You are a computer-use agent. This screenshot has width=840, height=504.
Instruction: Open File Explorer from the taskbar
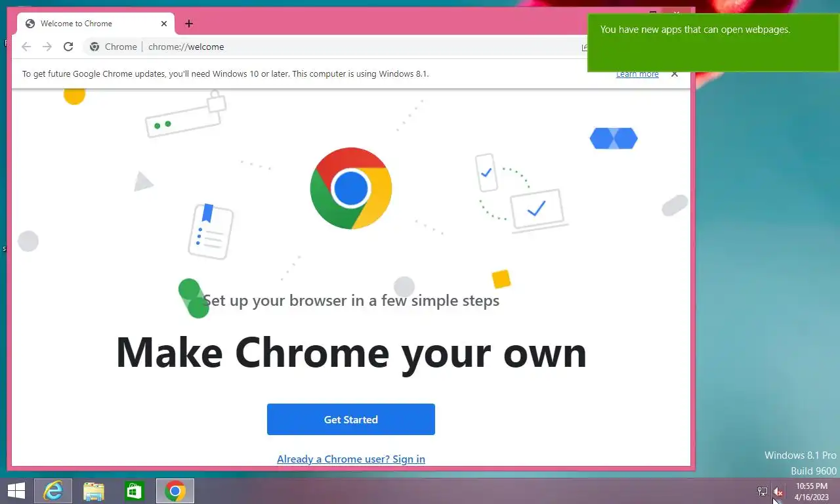[94, 491]
